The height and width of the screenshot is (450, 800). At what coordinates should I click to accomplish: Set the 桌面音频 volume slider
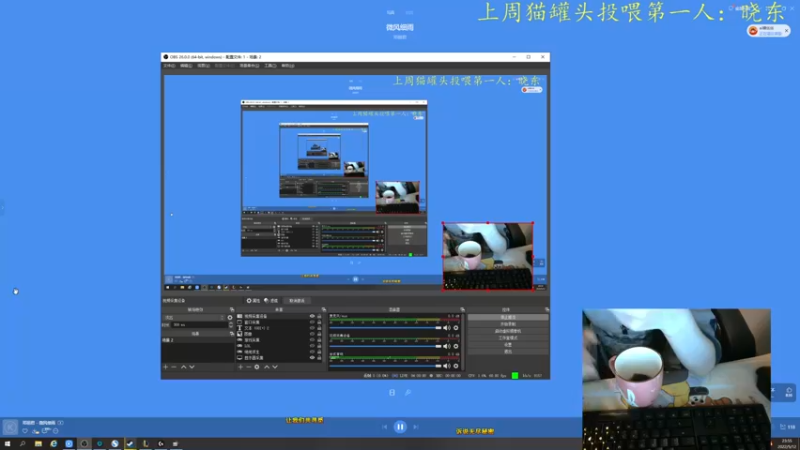click(385, 366)
